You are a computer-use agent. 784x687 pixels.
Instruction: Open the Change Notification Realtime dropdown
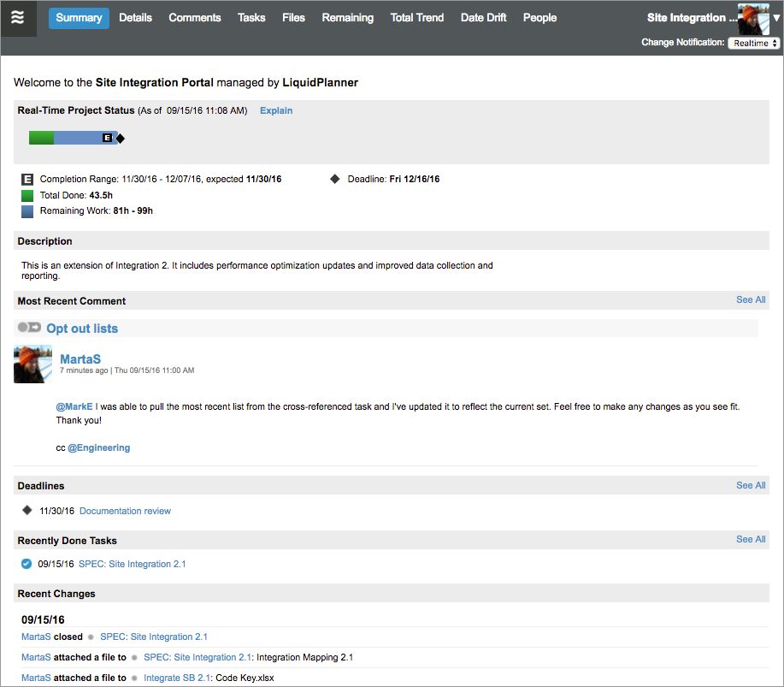coord(753,43)
